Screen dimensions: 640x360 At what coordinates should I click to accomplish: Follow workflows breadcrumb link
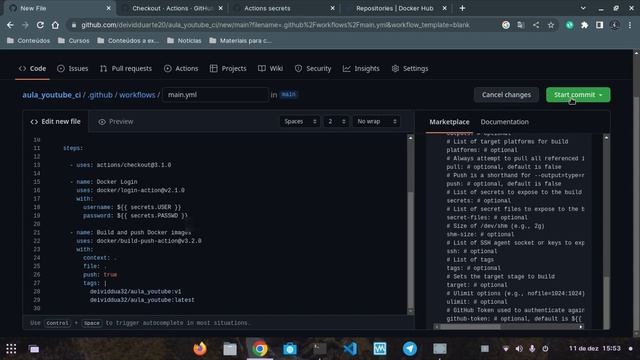(137, 95)
